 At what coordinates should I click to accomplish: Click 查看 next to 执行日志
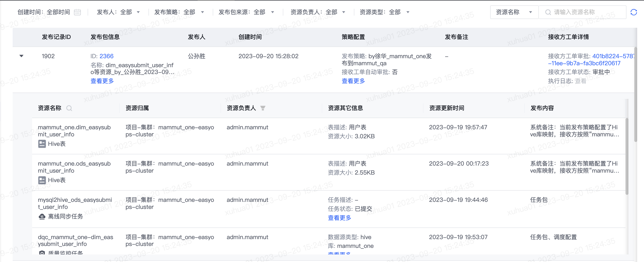click(580, 81)
